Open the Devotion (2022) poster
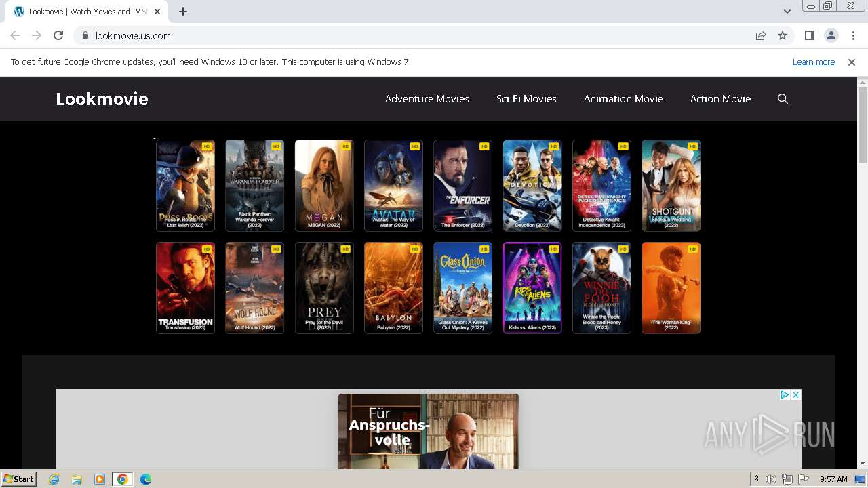Screen dimensions: 868x488 [532, 186]
